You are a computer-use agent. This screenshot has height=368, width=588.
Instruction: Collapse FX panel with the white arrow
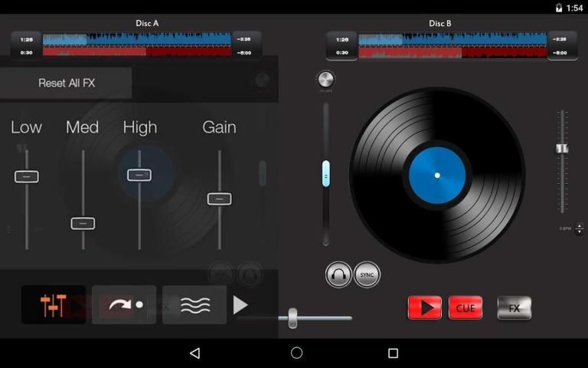pos(240,305)
